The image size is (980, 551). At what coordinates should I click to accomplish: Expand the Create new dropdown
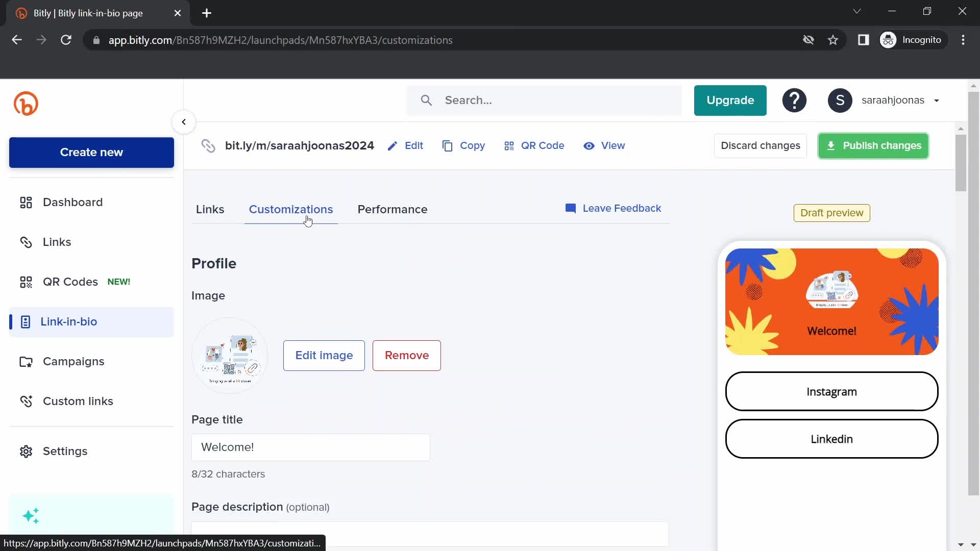coord(92,153)
